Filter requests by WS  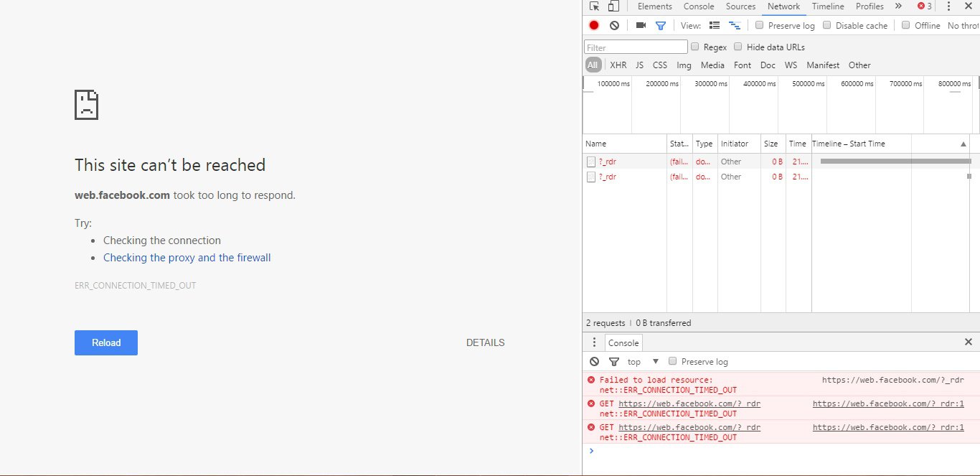pyautogui.click(x=791, y=65)
